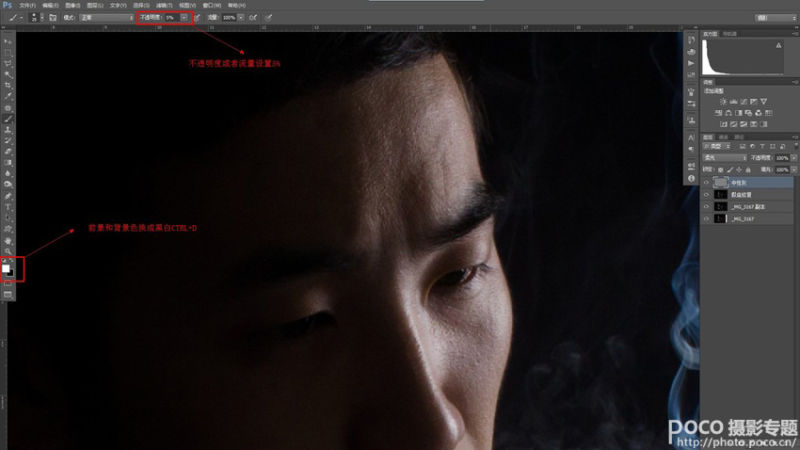Image resolution: width=800 pixels, height=450 pixels.
Task: Toggle visibility of the bottom _MG_0167 layer
Action: 707,217
